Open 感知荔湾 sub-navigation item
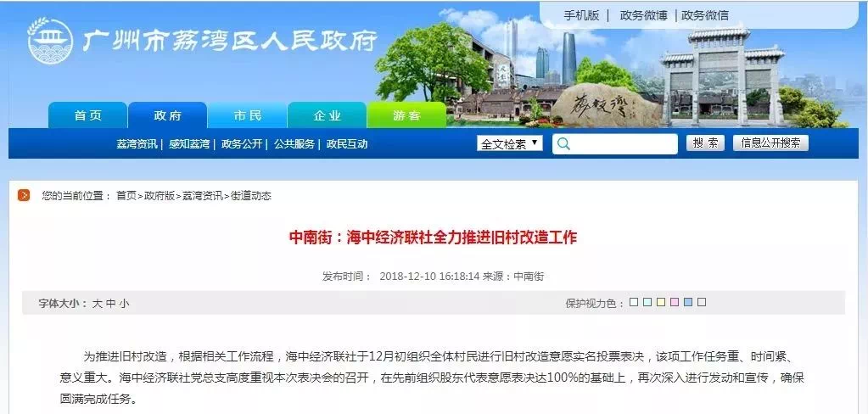Viewport: 868px width, 414px height. [189, 144]
